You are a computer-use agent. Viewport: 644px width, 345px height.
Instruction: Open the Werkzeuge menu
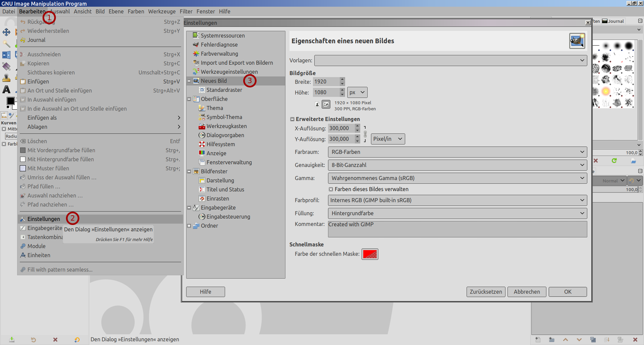pos(162,11)
